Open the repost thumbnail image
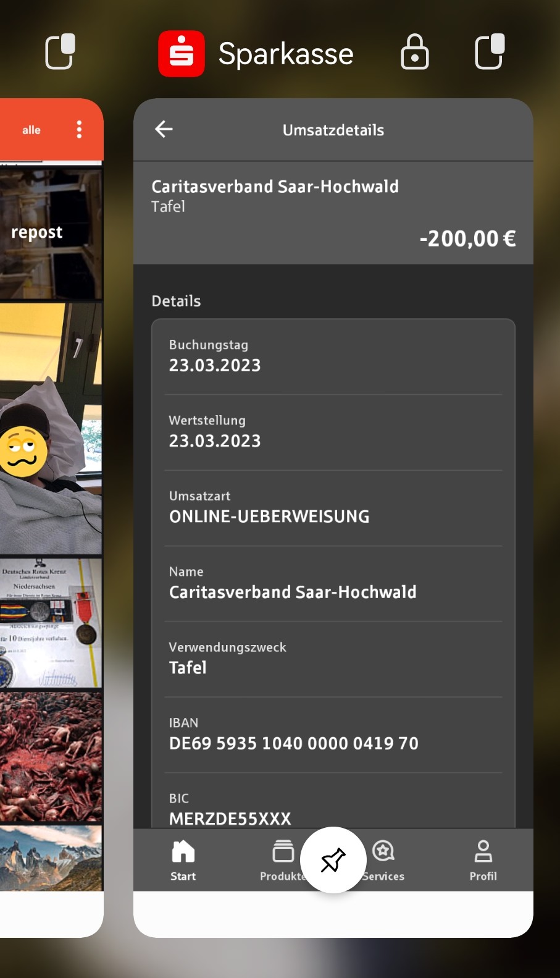The width and height of the screenshot is (560, 978). [51, 234]
